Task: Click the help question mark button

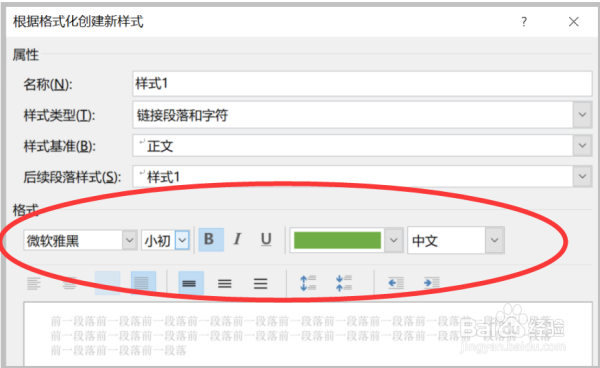Action: (x=524, y=22)
